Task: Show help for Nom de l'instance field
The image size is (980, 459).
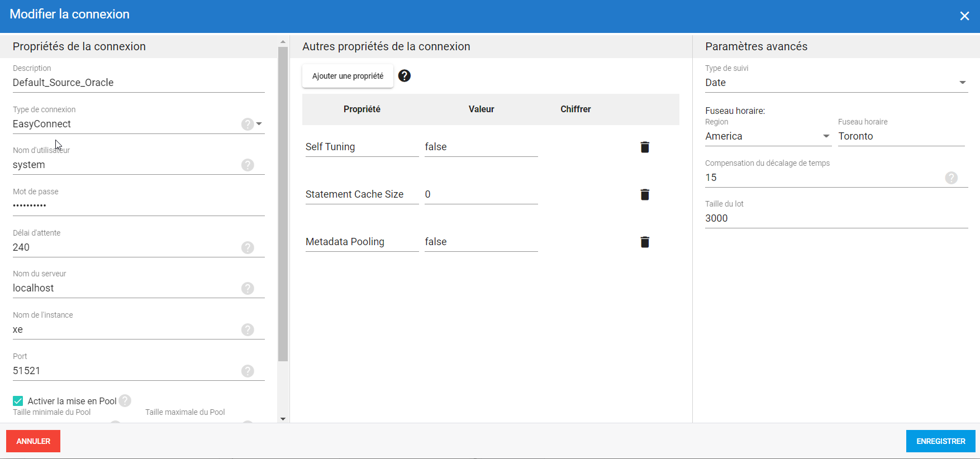Action: [x=248, y=329]
